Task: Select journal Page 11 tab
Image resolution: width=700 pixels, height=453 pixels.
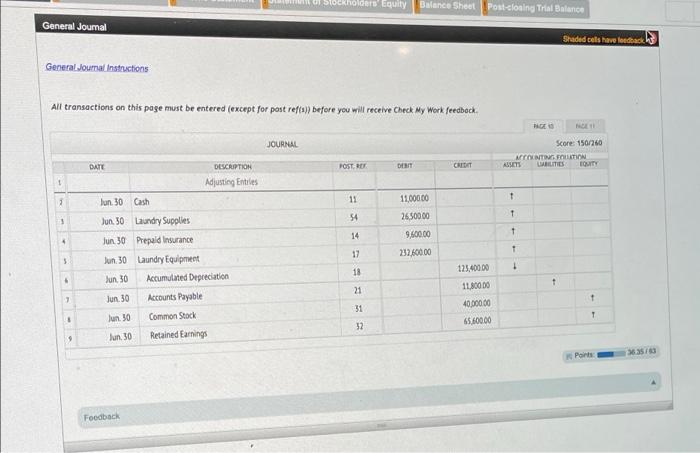Action: pos(585,126)
